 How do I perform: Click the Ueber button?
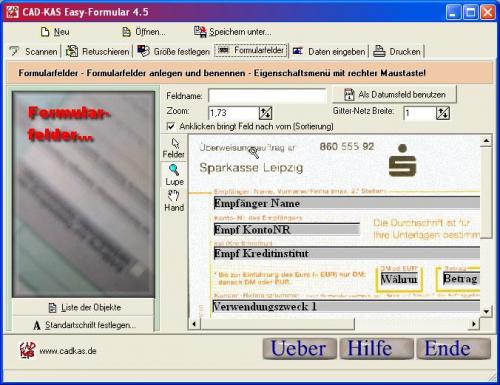(299, 349)
